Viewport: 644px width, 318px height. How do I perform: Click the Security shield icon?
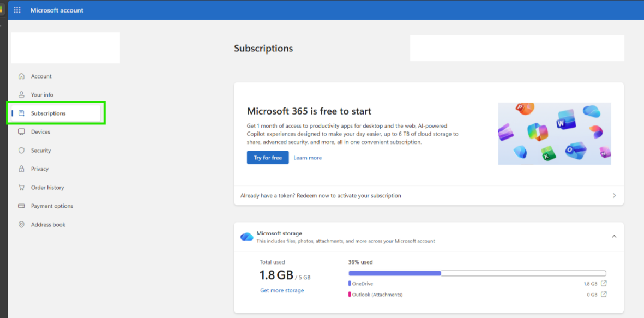coord(21,151)
